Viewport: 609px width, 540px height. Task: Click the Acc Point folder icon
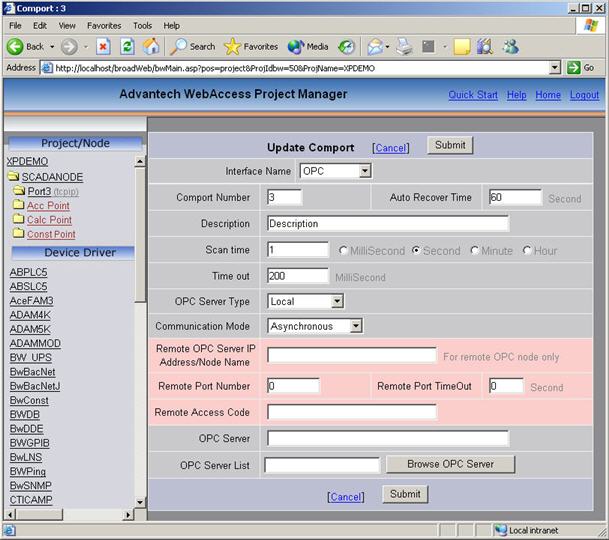(x=19, y=205)
